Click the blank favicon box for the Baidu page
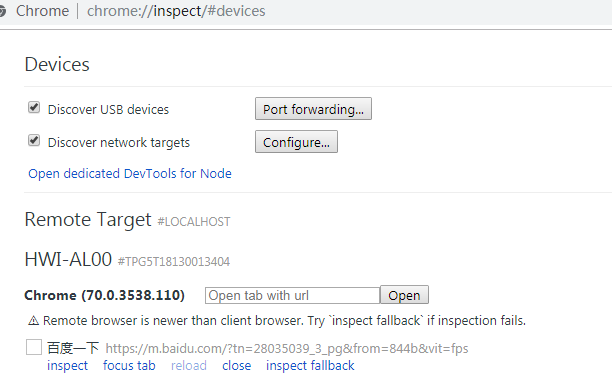 pyautogui.click(x=34, y=347)
